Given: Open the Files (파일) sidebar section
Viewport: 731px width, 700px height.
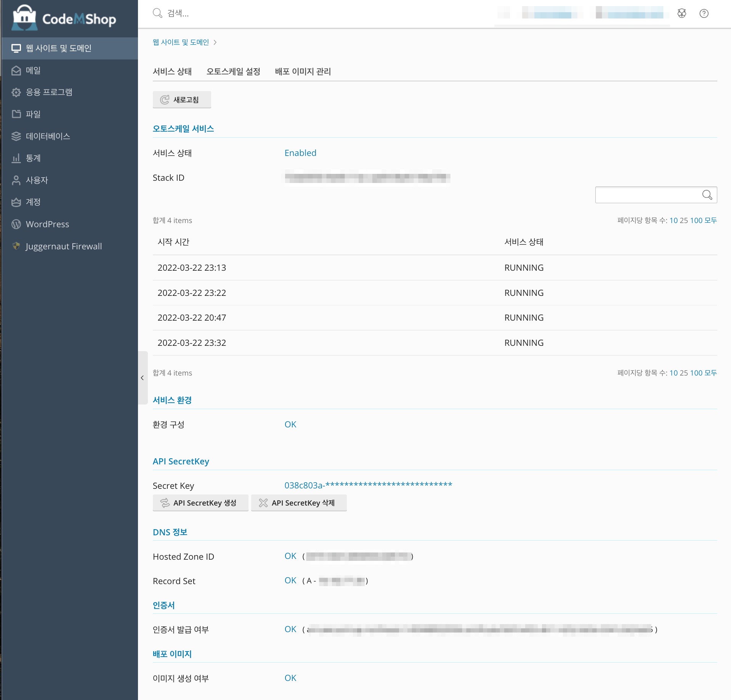Looking at the screenshot, I should click(x=33, y=114).
